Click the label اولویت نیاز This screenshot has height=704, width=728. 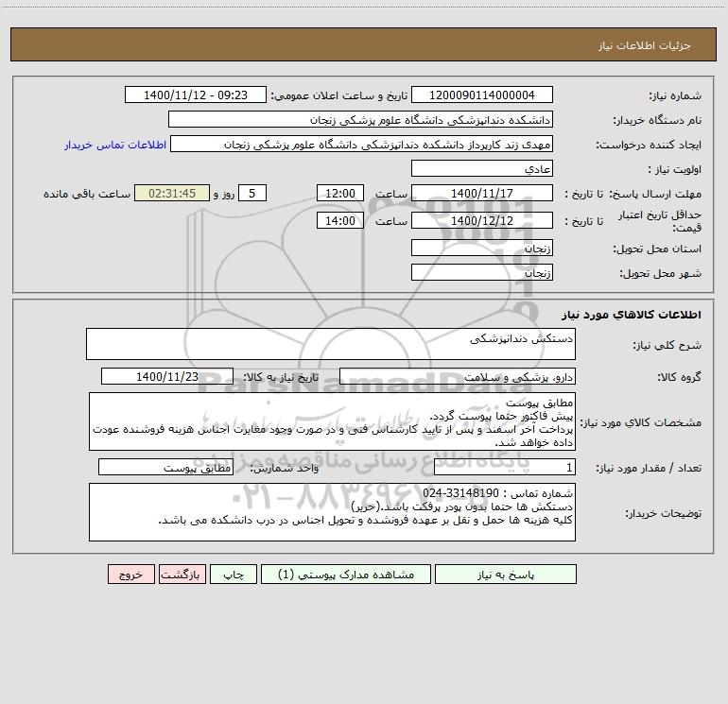(x=675, y=169)
